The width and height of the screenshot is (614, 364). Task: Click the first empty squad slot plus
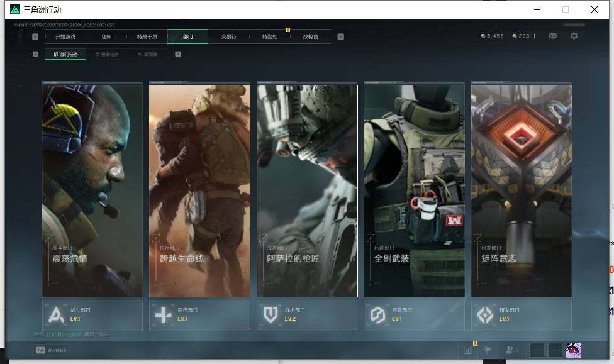point(537,350)
